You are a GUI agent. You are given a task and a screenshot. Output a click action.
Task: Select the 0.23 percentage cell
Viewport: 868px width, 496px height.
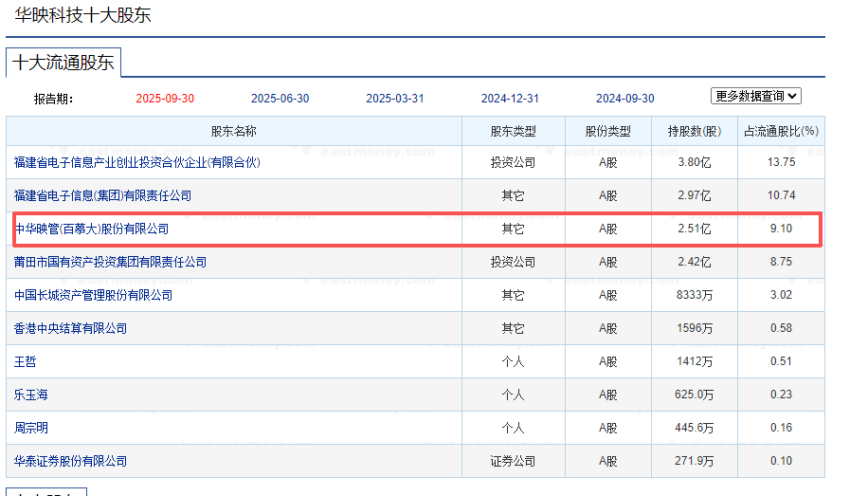coord(781,395)
